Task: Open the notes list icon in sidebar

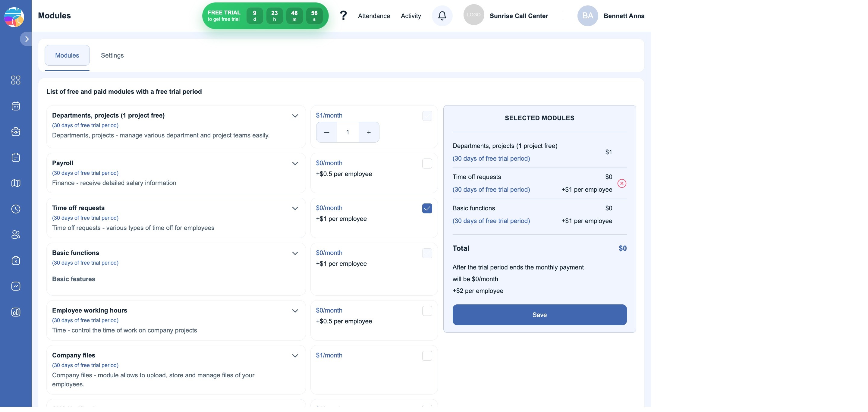Action: click(x=16, y=158)
